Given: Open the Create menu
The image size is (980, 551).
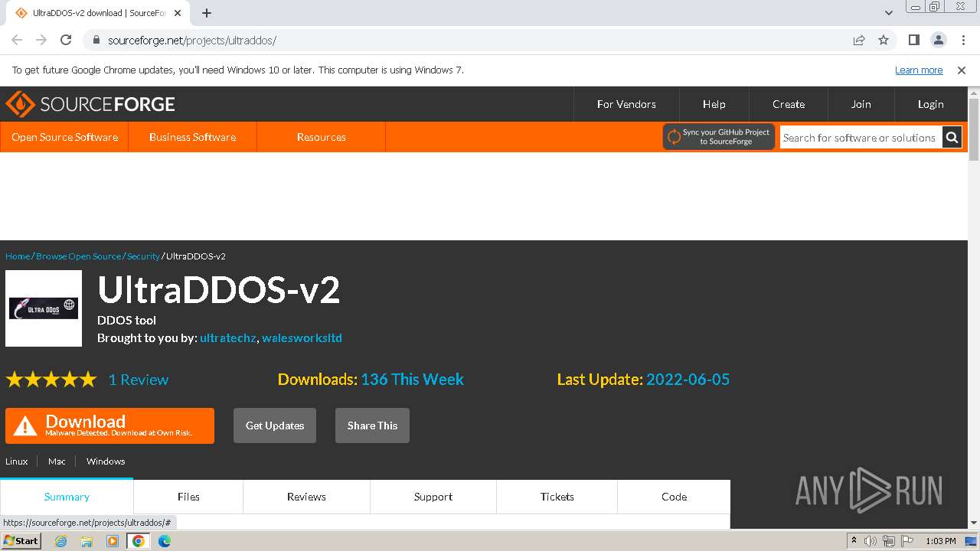Looking at the screenshot, I should (x=789, y=104).
